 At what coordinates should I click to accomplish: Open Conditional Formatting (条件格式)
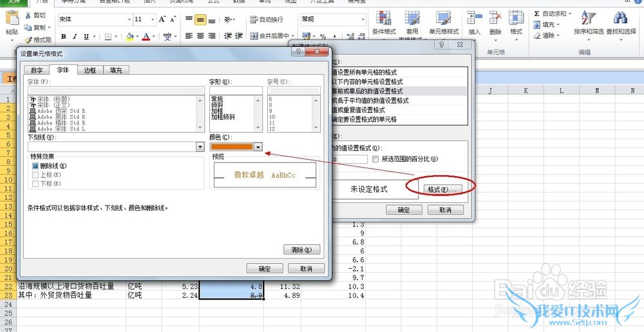pyautogui.click(x=384, y=23)
